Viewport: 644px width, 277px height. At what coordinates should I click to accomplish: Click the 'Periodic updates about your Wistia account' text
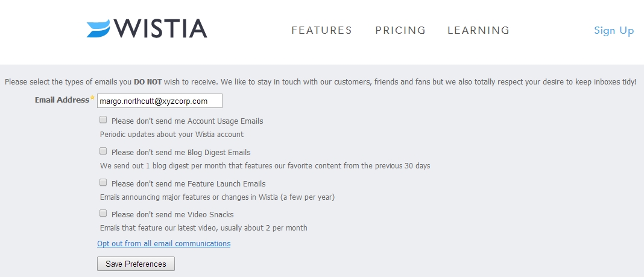click(x=172, y=135)
